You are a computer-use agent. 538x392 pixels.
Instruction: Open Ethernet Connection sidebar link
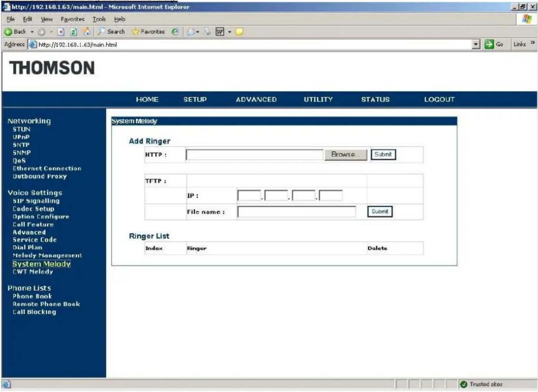click(x=47, y=168)
